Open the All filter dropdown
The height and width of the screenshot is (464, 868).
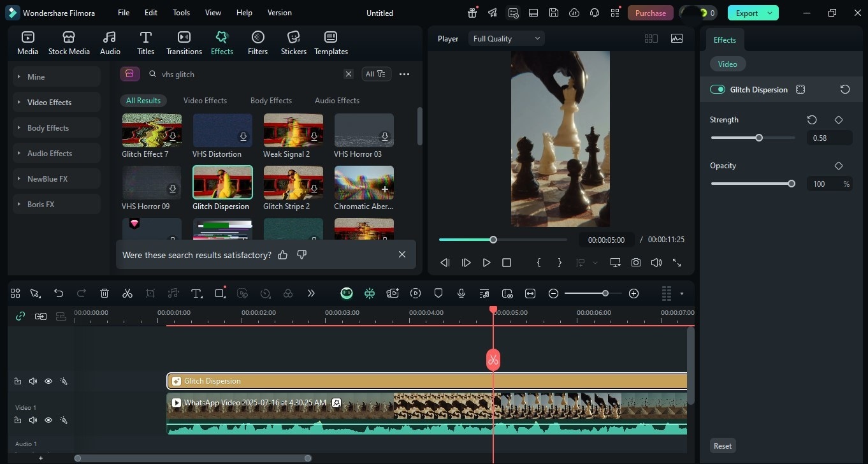[376, 74]
